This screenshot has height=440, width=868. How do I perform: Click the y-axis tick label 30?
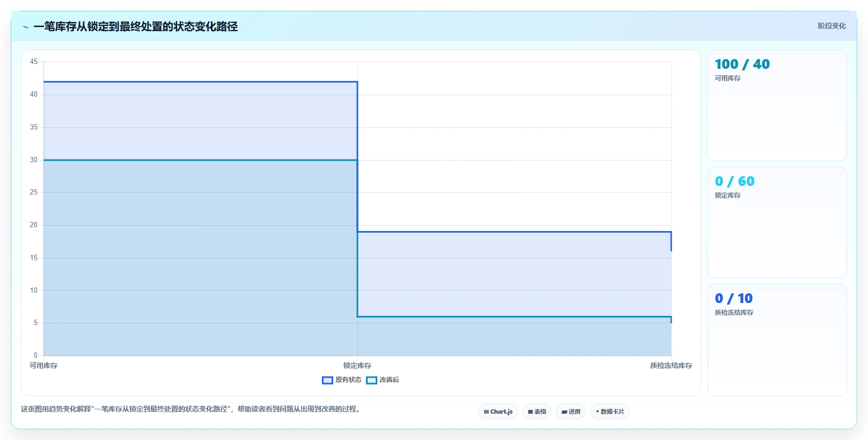pyautogui.click(x=34, y=160)
